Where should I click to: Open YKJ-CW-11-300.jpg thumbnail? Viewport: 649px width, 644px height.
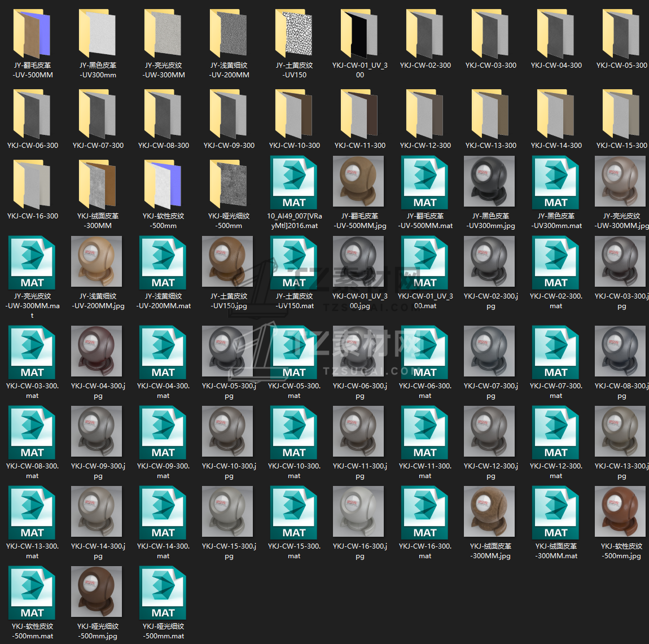[x=358, y=431]
